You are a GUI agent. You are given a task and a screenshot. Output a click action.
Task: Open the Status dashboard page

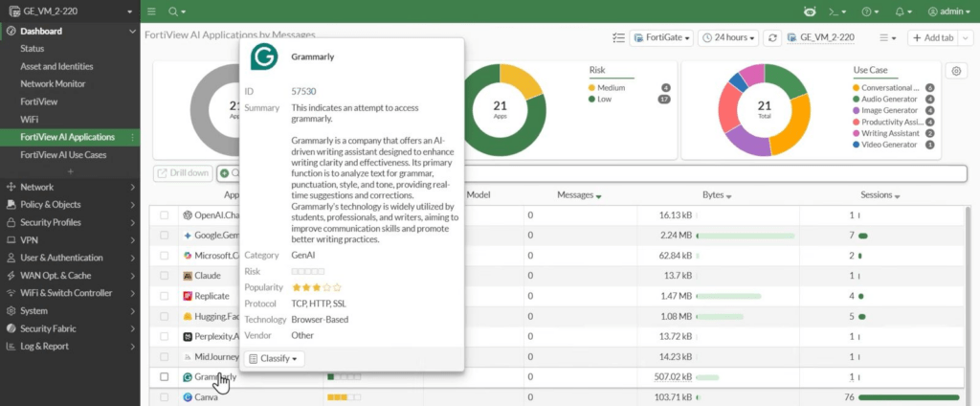tap(32, 48)
